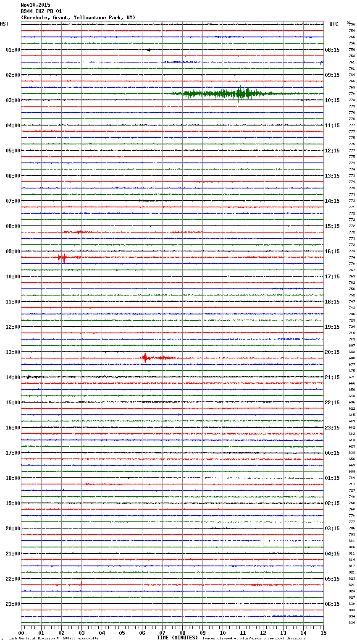This screenshot has width=357, height=644.
Task: Click the 02:15 UTC time label
Action: click(x=332, y=503)
